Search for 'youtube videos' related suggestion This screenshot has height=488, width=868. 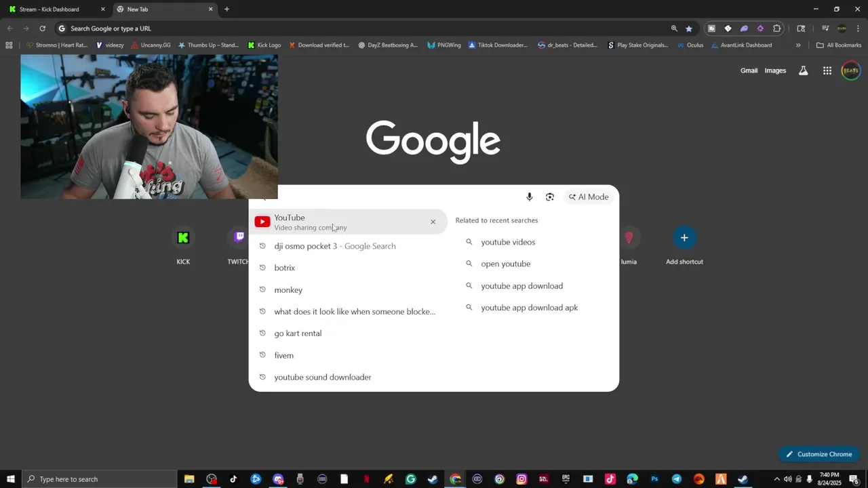508,242
